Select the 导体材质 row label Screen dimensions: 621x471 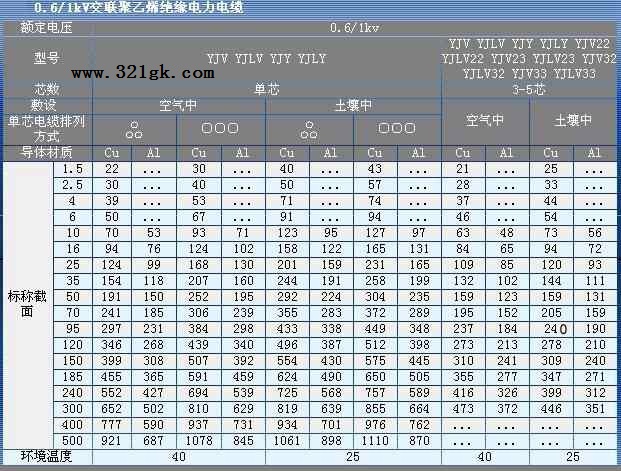point(46,153)
